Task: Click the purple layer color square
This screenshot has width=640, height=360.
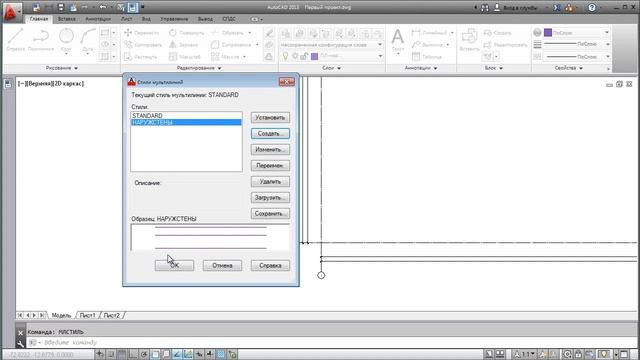Action: point(314,56)
